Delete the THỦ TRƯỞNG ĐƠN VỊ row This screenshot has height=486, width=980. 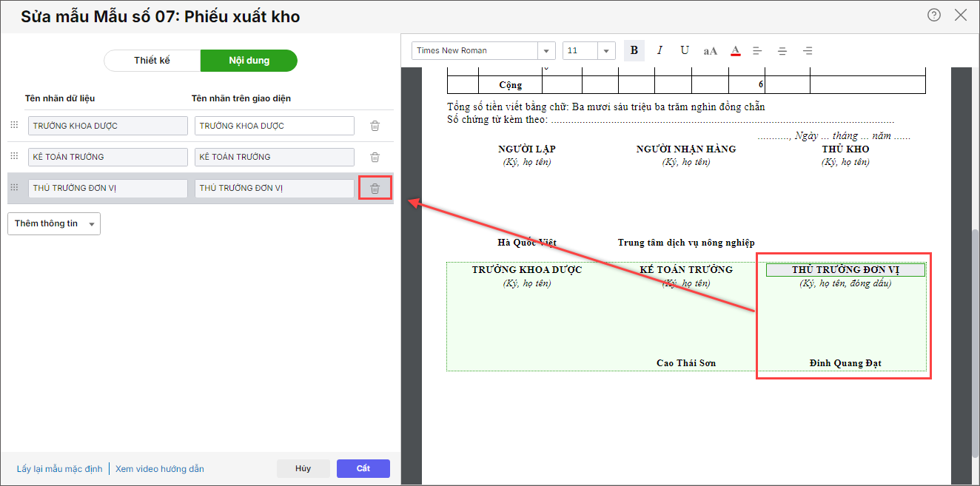coord(375,188)
